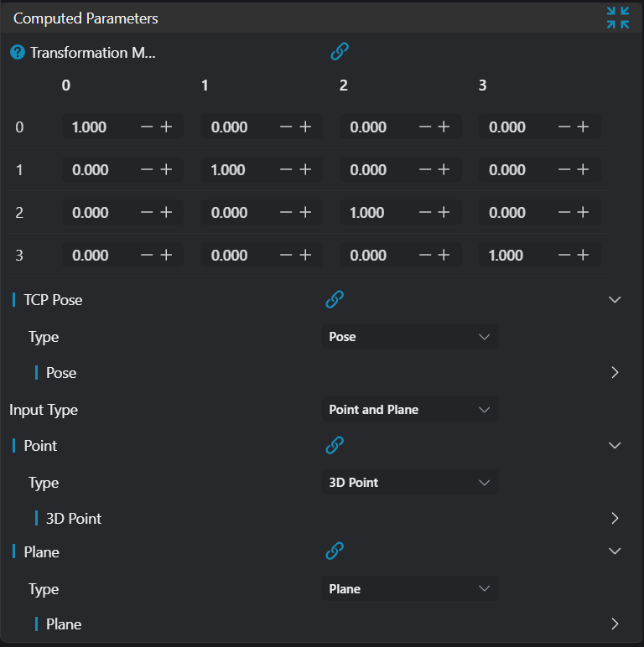Click the link icon next to TCP Pose
644x647 pixels.
click(335, 299)
